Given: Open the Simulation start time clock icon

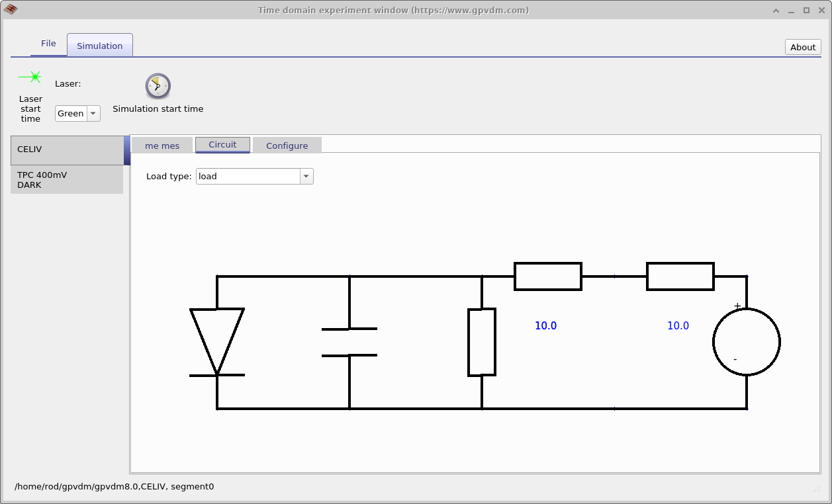Looking at the screenshot, I should (158, 85).
